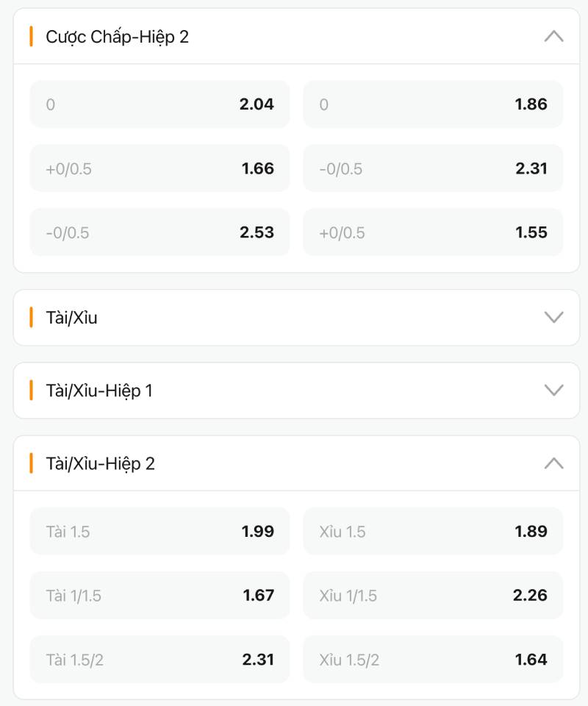588x706 pixels.
Task: Click the Cược Chấp-Hiệp 2 header title
Action: (x=117, y=37)
